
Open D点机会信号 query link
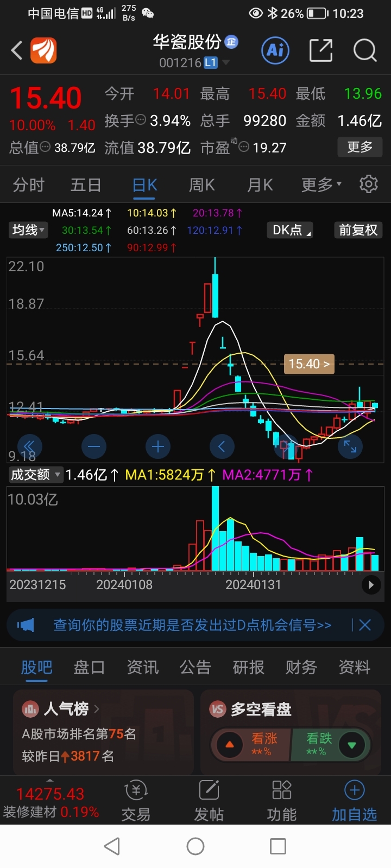[192, 625]
